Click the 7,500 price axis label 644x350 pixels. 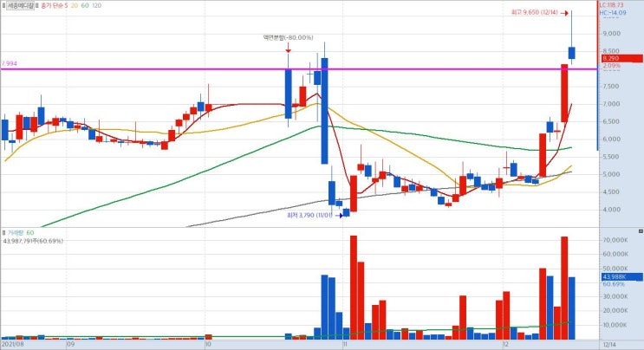click(612, 86)
